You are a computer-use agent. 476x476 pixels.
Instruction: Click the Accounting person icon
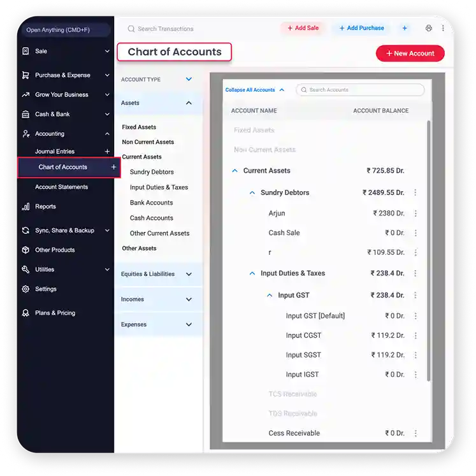coord(25,134)
